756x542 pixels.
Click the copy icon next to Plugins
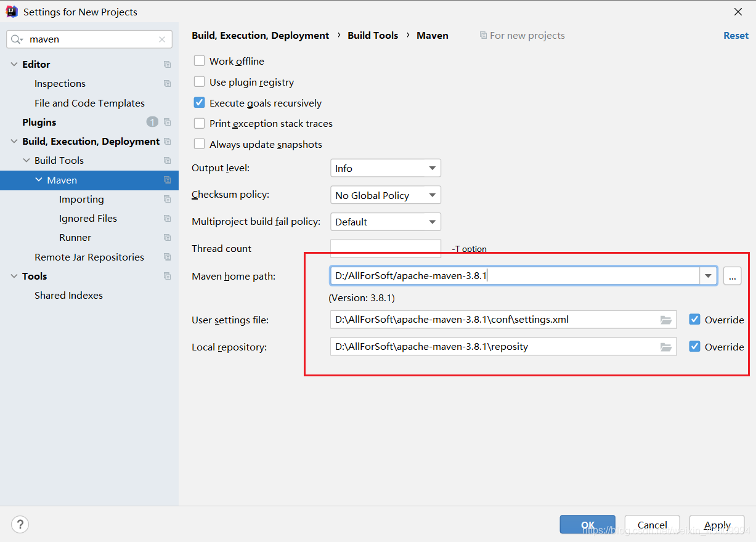point(167,122)
